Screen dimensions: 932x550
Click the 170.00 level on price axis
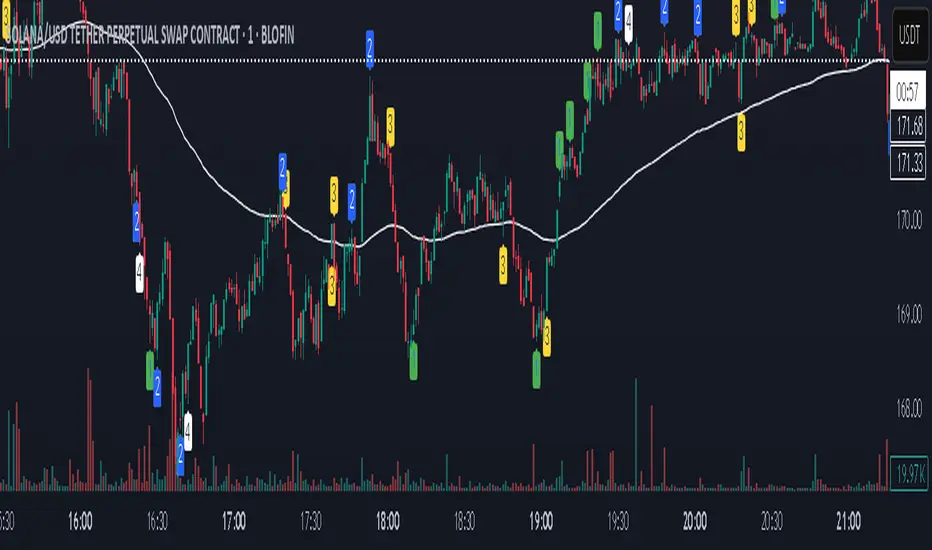[x=909, y=221]
